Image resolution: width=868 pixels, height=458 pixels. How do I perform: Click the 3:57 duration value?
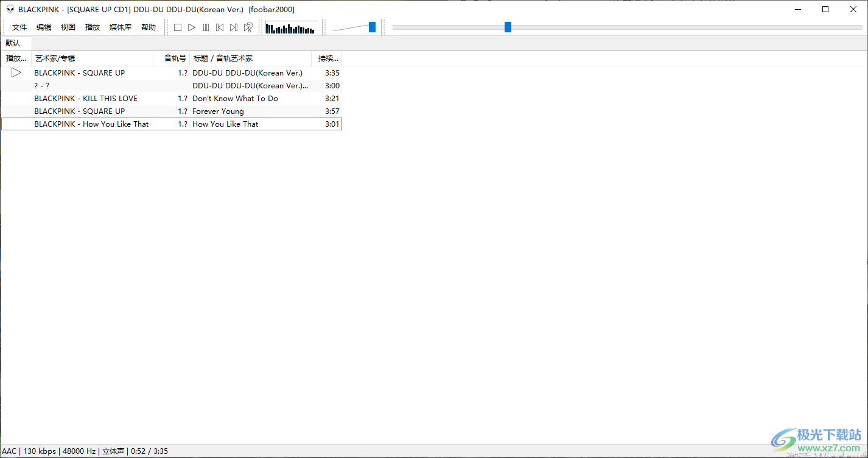click(332, 111)
